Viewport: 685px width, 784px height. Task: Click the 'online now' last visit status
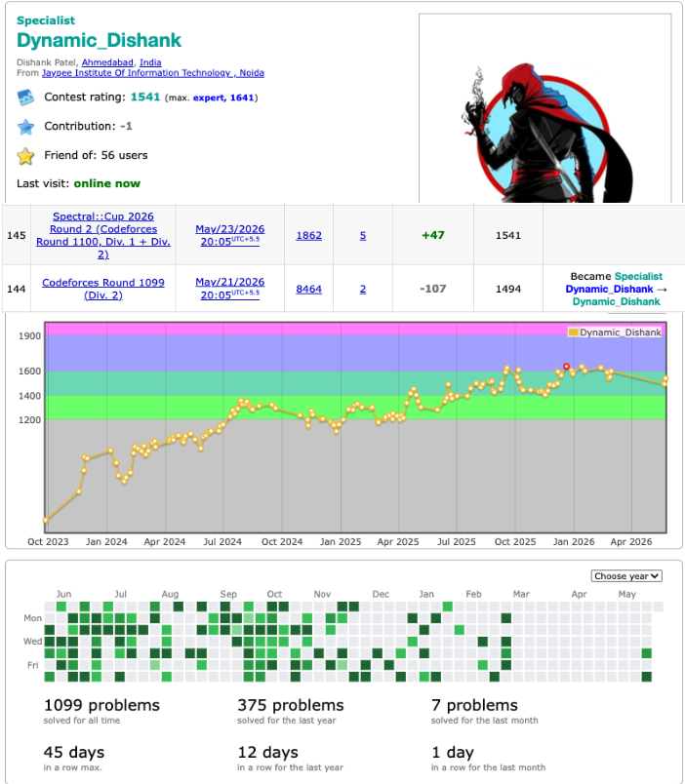pos(107,183)
